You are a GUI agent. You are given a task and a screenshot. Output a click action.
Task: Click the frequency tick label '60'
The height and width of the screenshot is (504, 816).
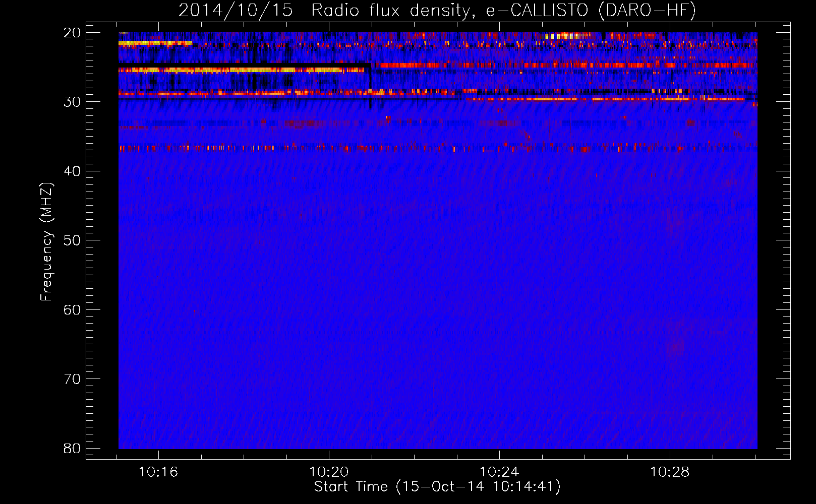point(72,310)
